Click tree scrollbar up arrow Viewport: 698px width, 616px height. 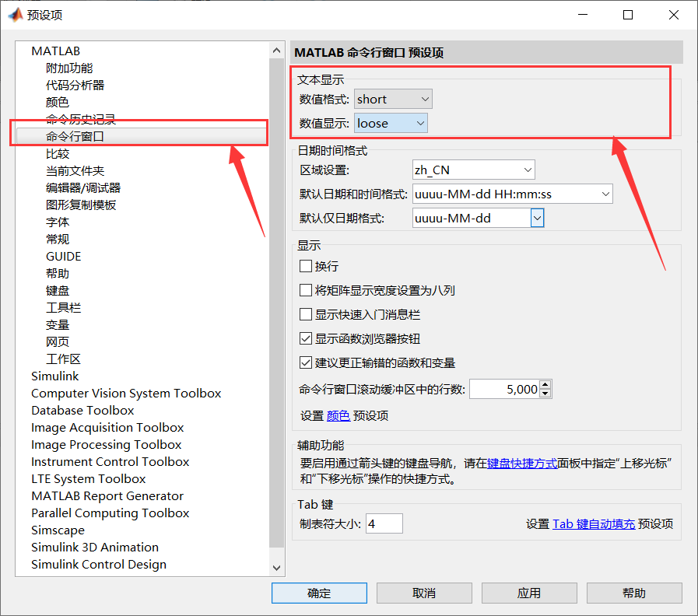(276, 51)
